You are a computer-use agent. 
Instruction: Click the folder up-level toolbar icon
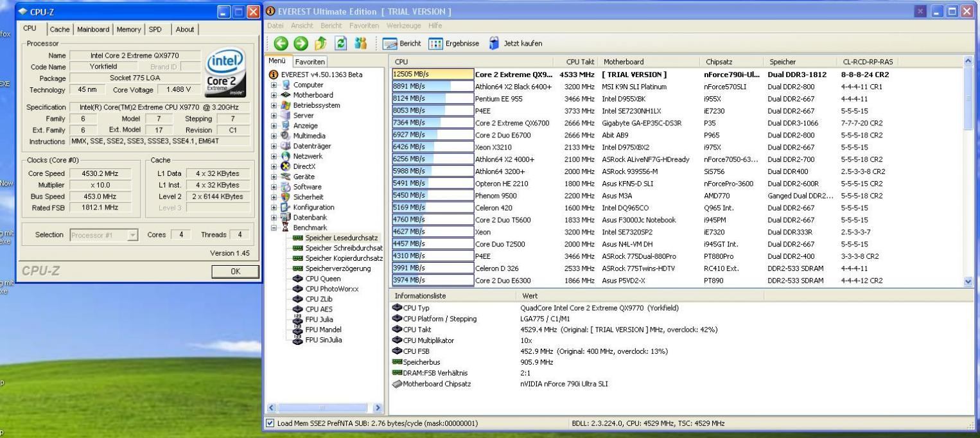(x=321, y=44)
